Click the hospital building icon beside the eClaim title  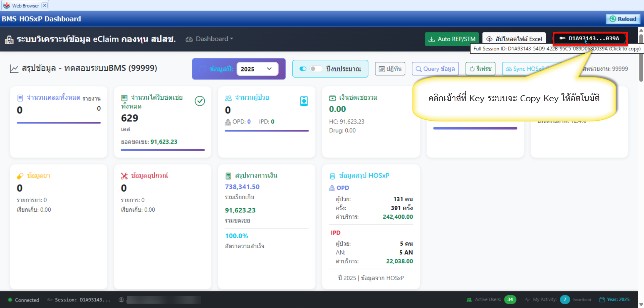pyautogui.click(x=9, y=40)
